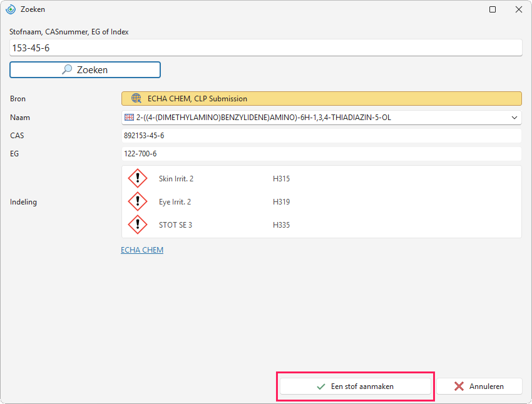Viewport: 532px width, 404px height.
Task: Click the magnifier icon on the Zoeken button
Action: tap(67, 69)
